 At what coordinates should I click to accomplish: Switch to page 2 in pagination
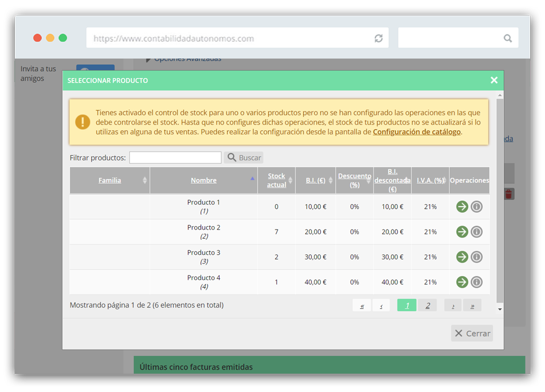[x=427, y=305]
